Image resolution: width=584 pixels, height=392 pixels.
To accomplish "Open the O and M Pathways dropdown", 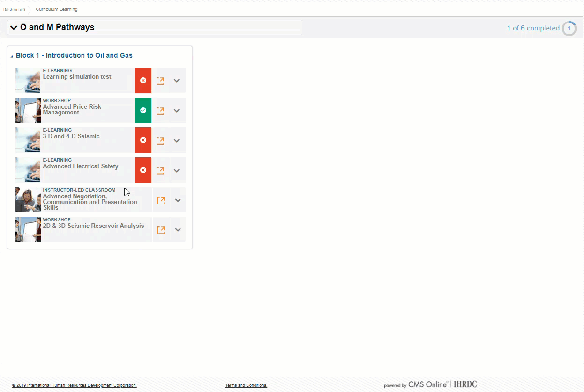I will 155,27.
